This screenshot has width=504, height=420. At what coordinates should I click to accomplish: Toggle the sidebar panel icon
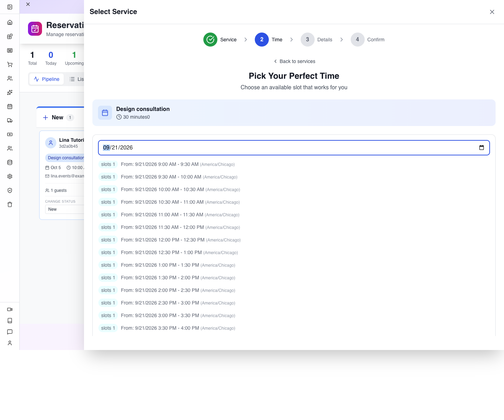pos(10,7)
